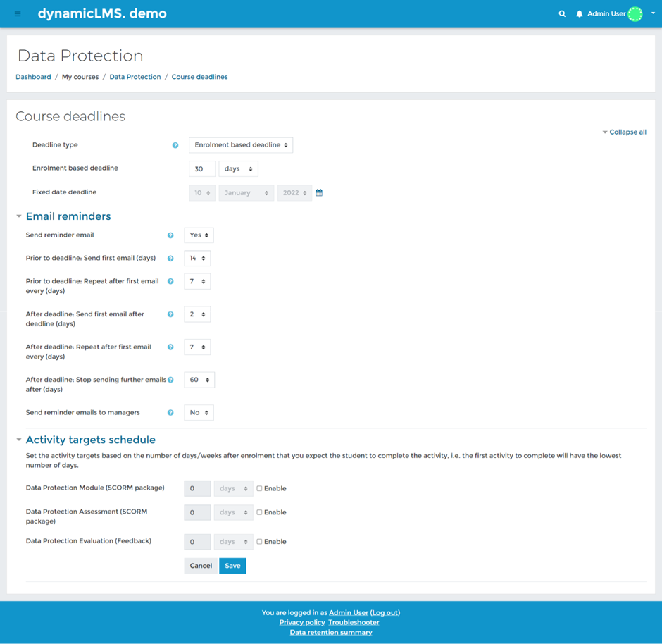Image resolution: width=662 pixels, height=644 pixels.
Task: Click 'My courses' breadcrumb text
Action: 80,77
